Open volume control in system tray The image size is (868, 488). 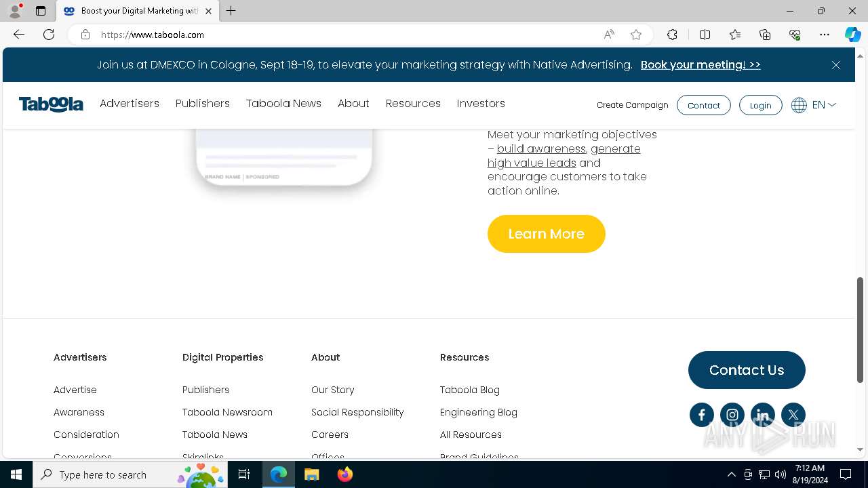click(x=780, y=474)
